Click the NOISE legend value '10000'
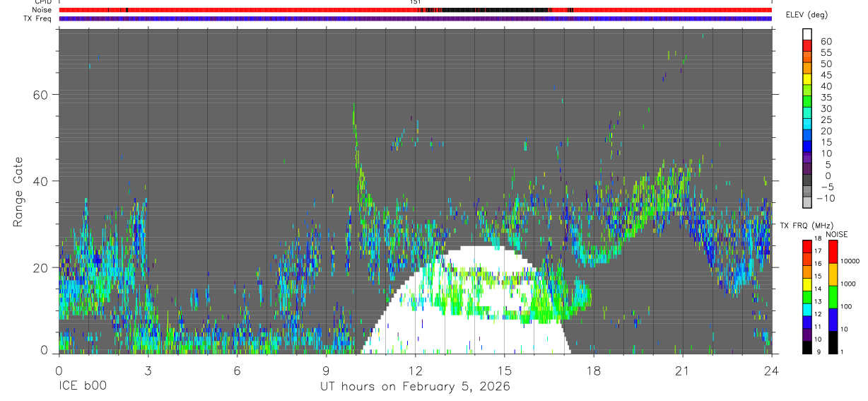Screen dimensions: 868x401 point(850,261)
